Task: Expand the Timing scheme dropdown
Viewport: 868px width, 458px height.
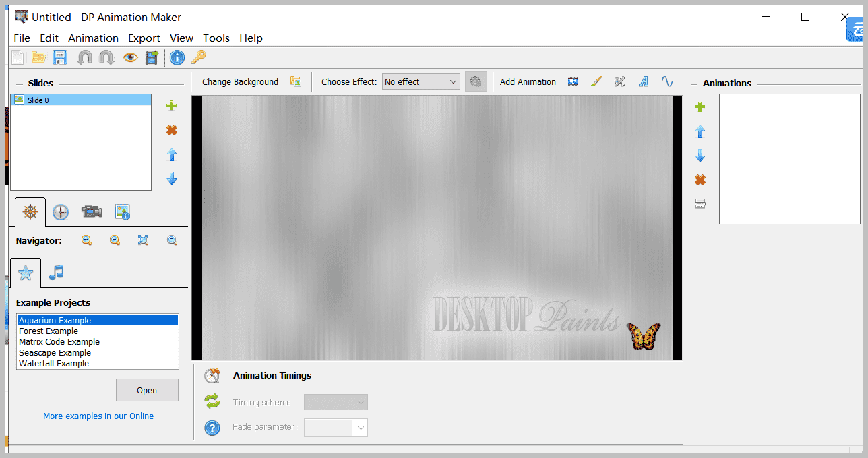Action: point(335,401)
